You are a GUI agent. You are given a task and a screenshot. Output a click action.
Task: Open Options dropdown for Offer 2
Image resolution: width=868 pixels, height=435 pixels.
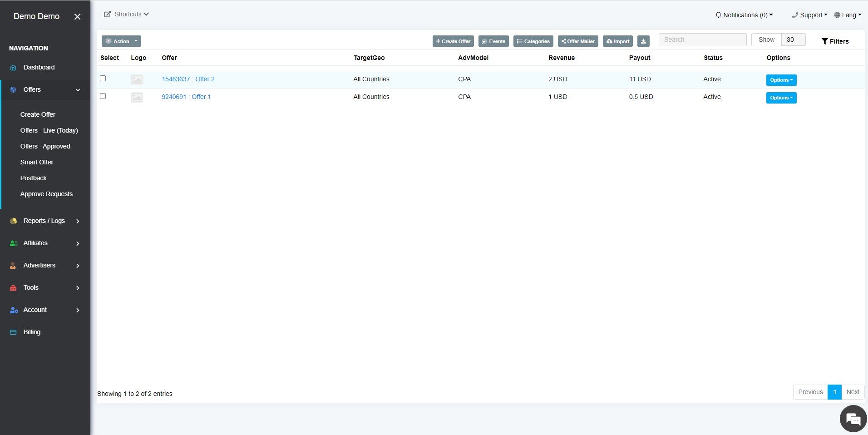(781, 80)
